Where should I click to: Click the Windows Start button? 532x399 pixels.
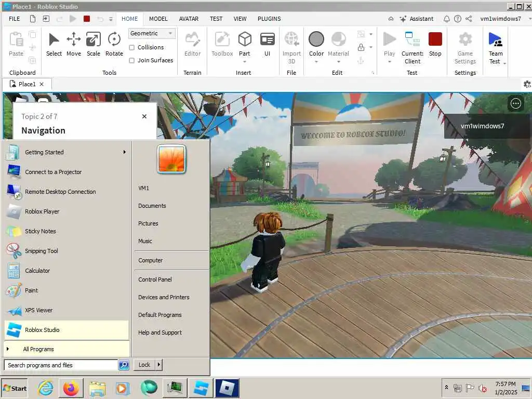pos(14,388)
